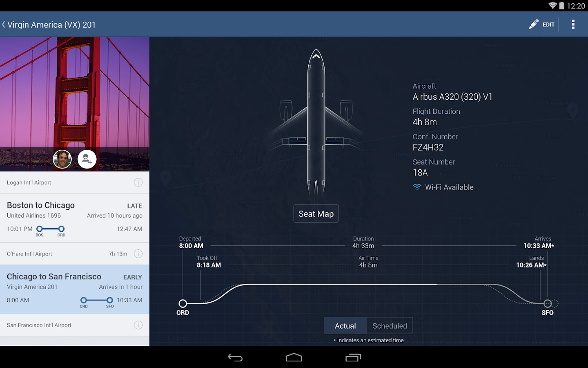Viewport: 588px width, 368px height.
Task: Click the LATE status label
Action: [x=135, y=206]
